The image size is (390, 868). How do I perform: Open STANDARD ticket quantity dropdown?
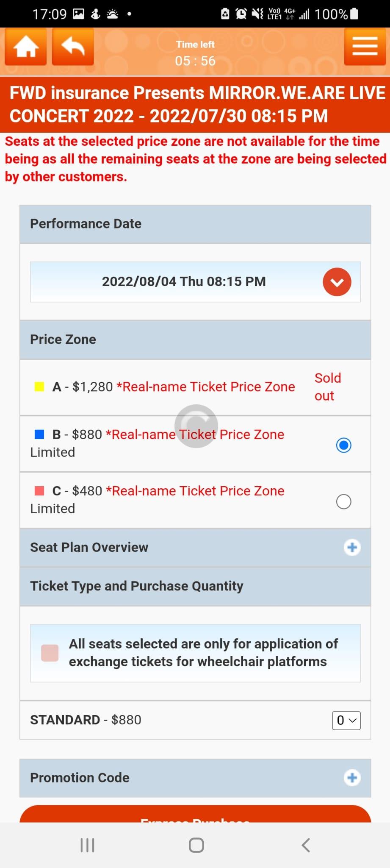(346, 720)
